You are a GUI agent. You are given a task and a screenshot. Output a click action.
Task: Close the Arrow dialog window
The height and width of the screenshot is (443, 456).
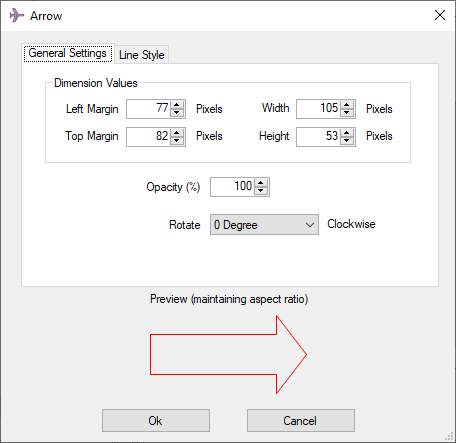[x=440, y=15]
